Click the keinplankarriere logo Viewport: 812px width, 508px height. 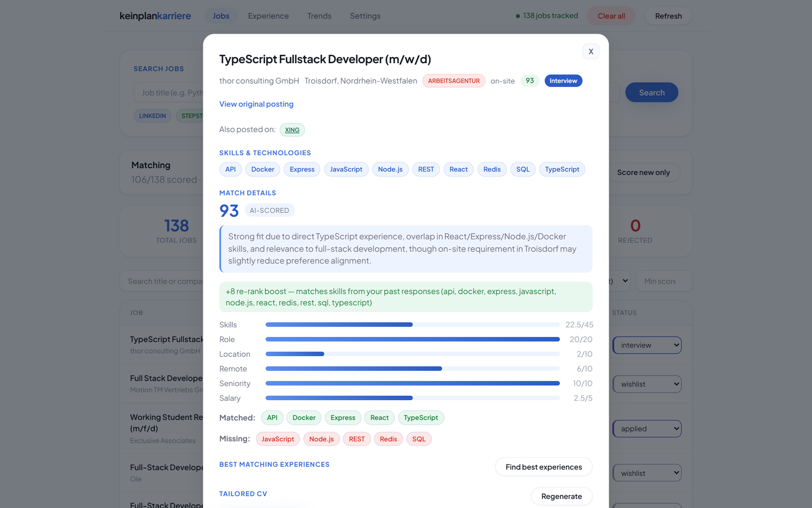tap(155, 16)
